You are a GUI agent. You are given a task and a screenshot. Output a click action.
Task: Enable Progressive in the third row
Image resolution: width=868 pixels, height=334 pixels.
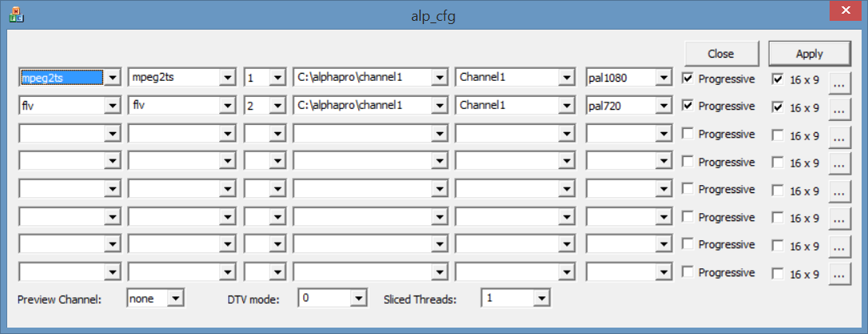coord(688,134)
